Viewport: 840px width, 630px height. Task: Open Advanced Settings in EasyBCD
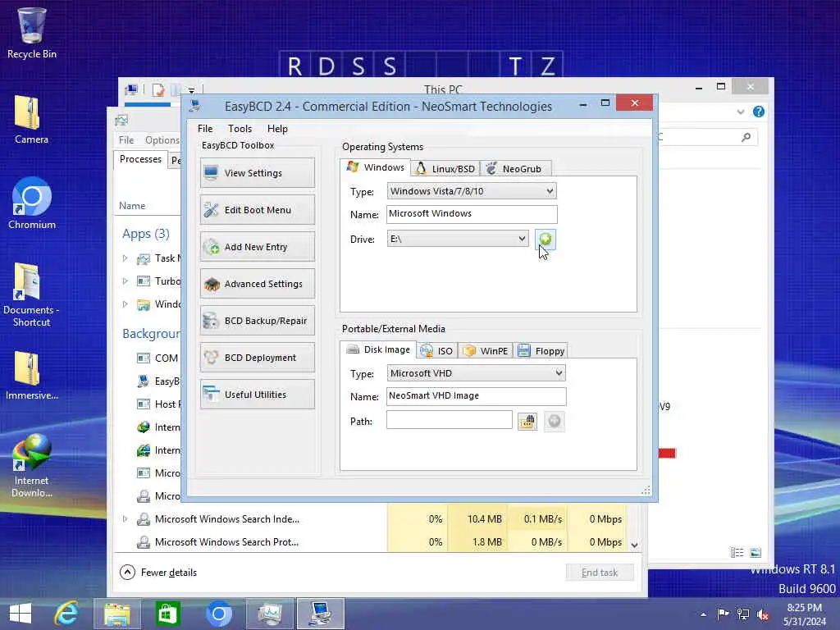(257, 284)
